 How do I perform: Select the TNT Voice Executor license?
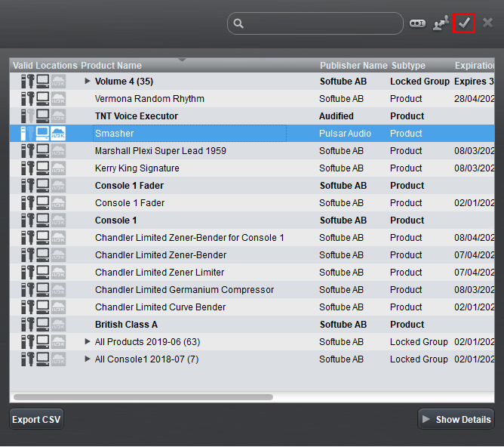click(x=252, y=116)
